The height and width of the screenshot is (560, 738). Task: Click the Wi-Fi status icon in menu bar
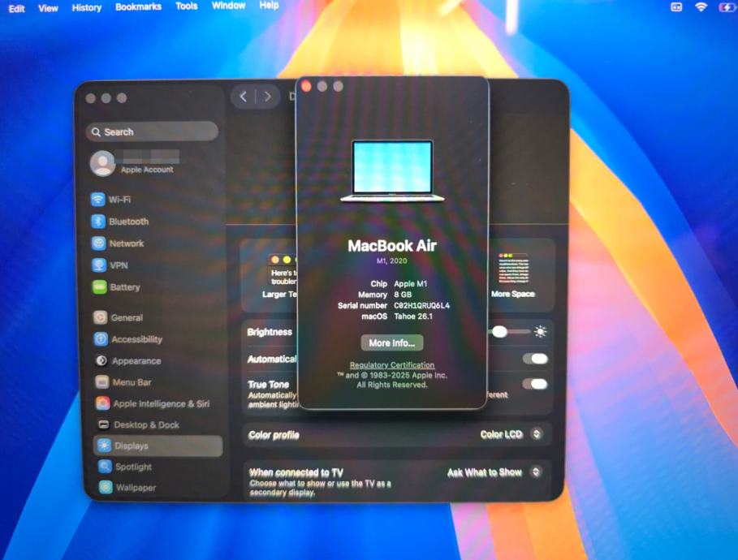pos(701,6)
